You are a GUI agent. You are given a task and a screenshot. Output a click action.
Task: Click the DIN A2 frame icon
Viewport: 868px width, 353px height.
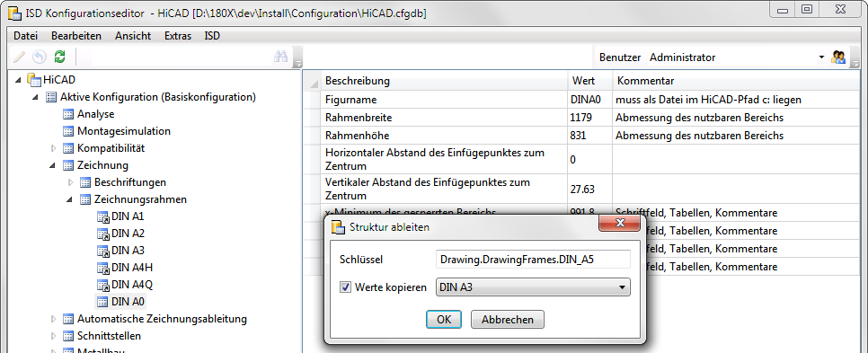click(x=103, y=234)
